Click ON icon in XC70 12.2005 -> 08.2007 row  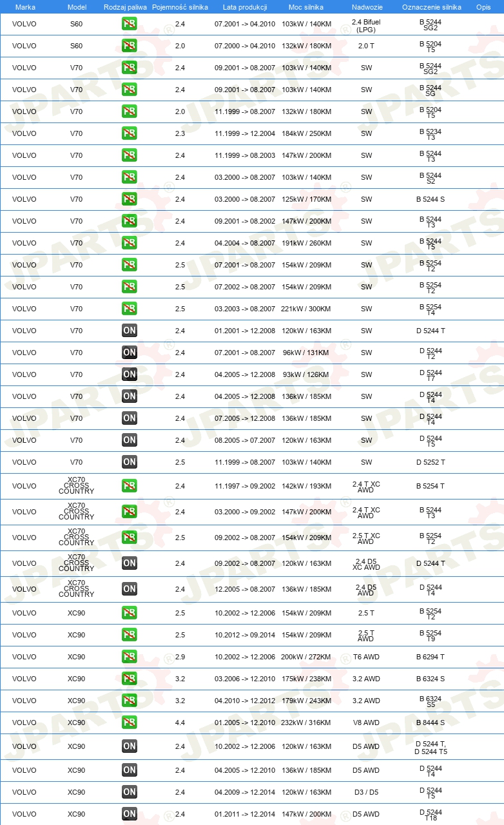[x=129, y=589]
